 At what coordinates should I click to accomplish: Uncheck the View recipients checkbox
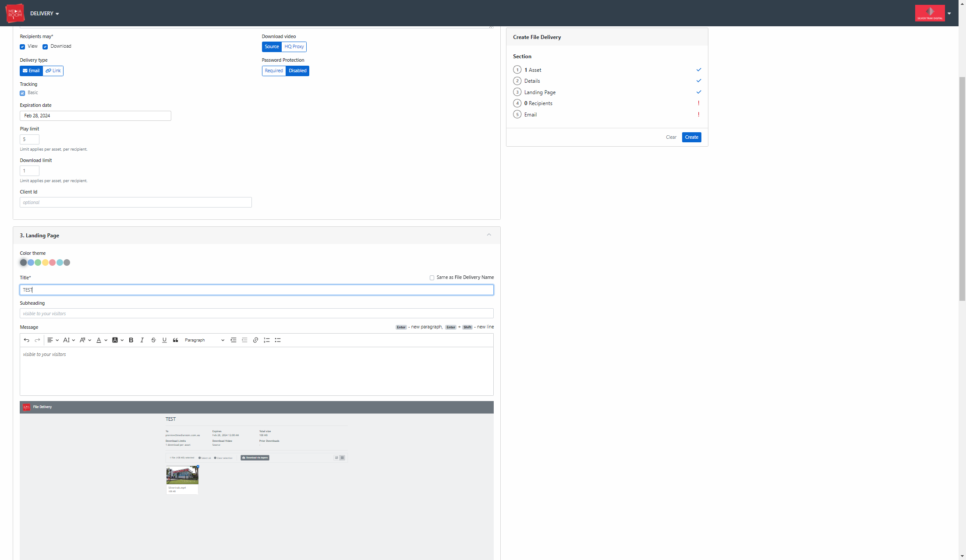coord(22,47)
